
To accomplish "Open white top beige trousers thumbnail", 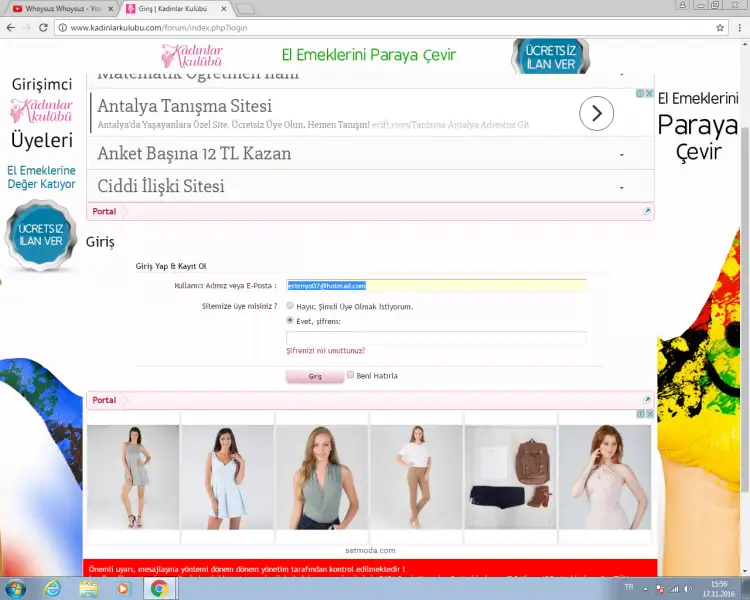I will click(416, 478).
